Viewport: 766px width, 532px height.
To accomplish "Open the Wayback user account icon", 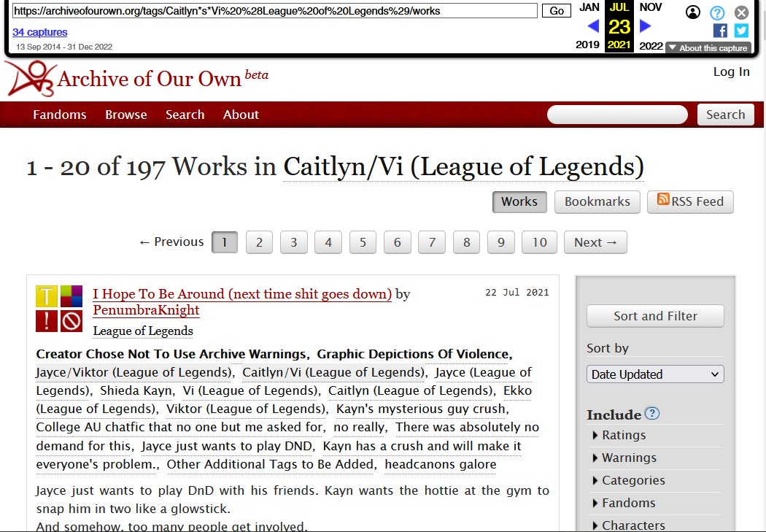I will [x=693, y=12].
